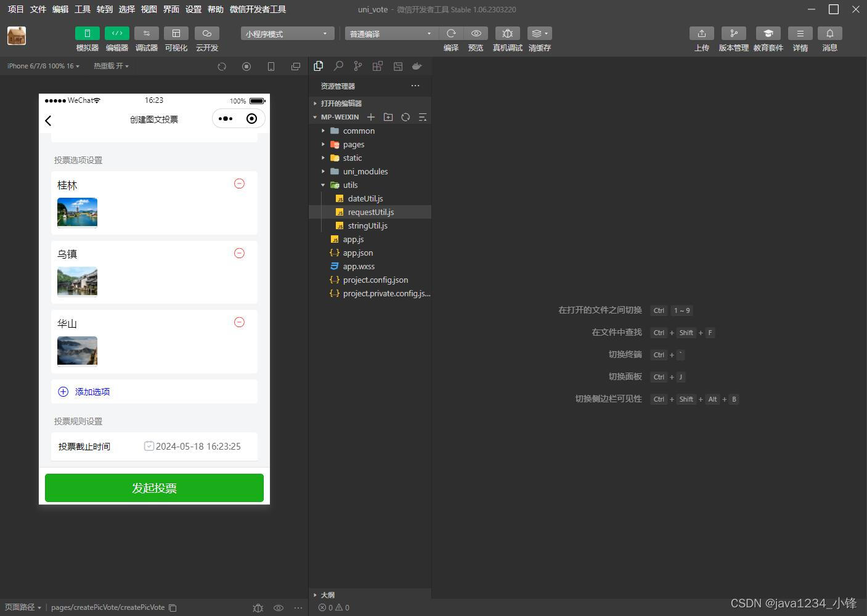This screenshot has height=616, width=867.
Task: Remove the 桂林 vote option
Action: pos(239,184)
